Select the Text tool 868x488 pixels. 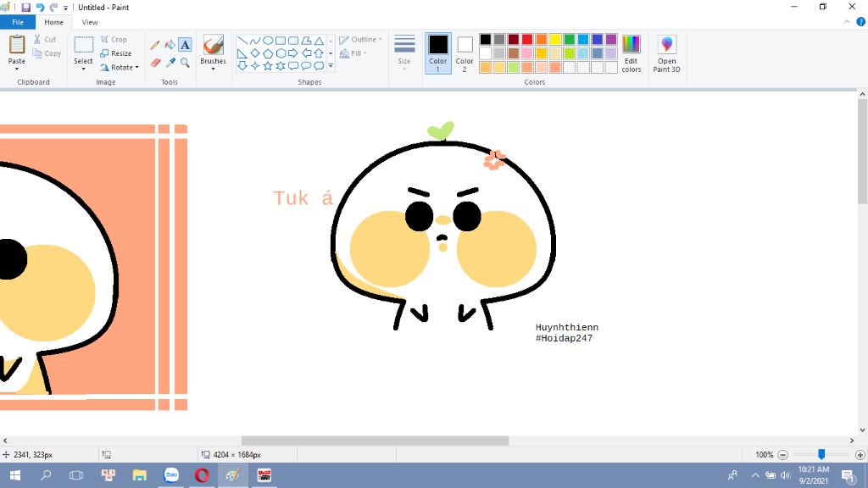[x=185, y=45]
